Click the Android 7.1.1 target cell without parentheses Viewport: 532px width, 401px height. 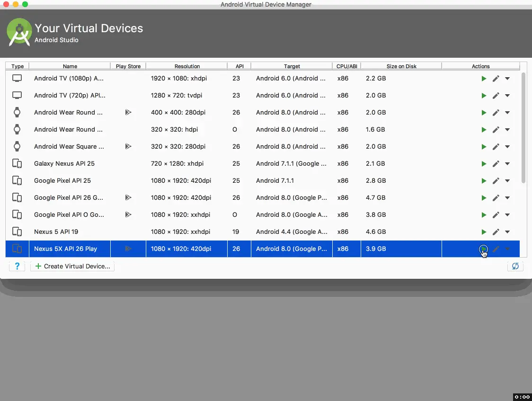[x=275, y=180]
